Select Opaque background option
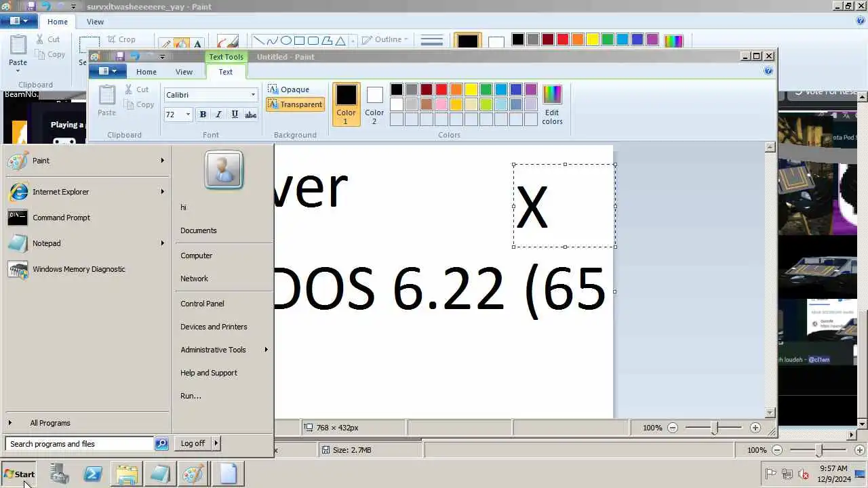The width and height of the screenshot is (868, 488). 289,89
